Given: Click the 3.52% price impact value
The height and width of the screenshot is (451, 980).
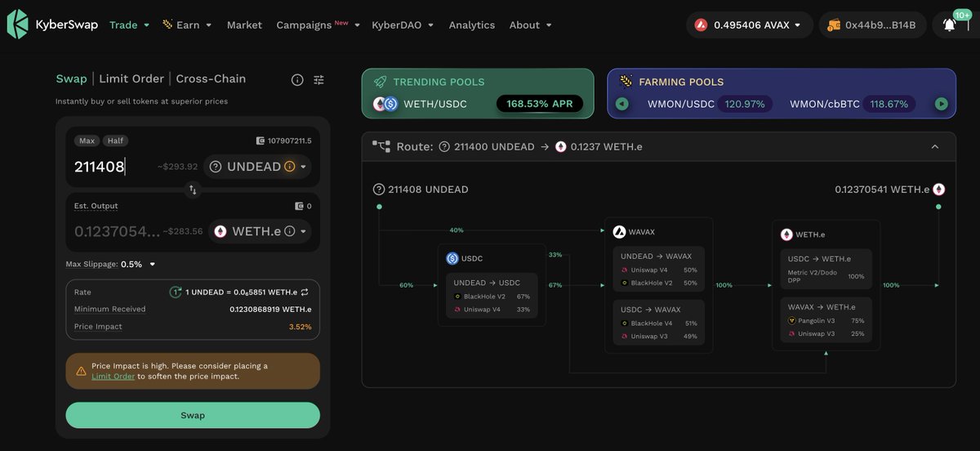Looking at the screenshot, I should click(x=300, y=327).
